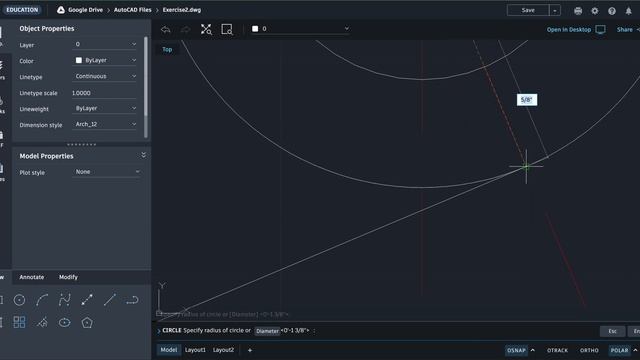The image size is (640, 360).
Task: Click the Google Drive breadcrumb
Action: tap(85, 10)
